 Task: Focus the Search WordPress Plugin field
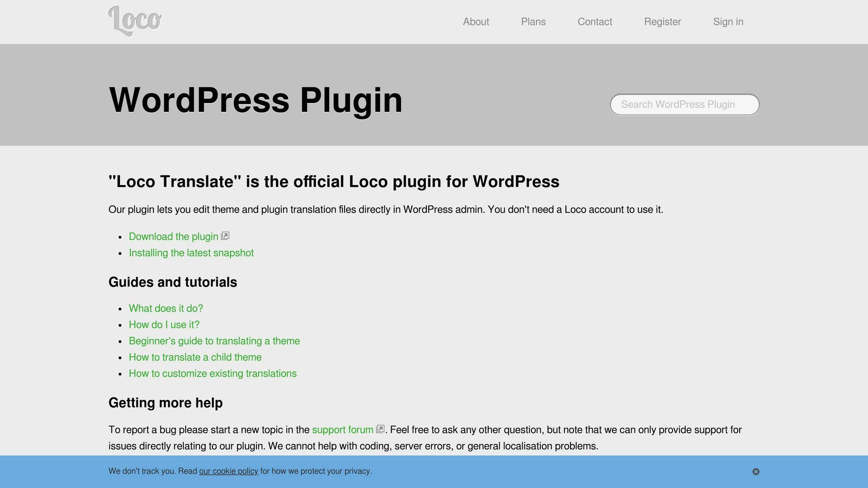click(684, 105)
